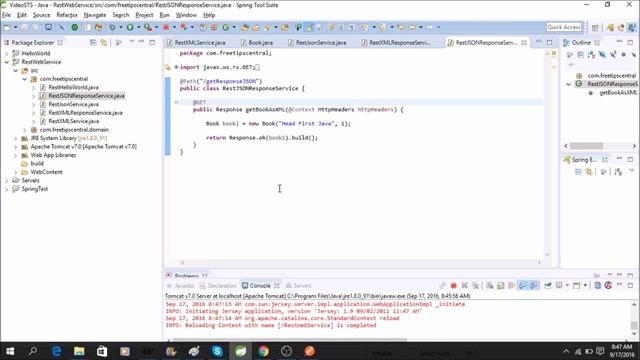Toggle Link with Editor in Package Explorer
640x360 pixels.
[104, 42]
